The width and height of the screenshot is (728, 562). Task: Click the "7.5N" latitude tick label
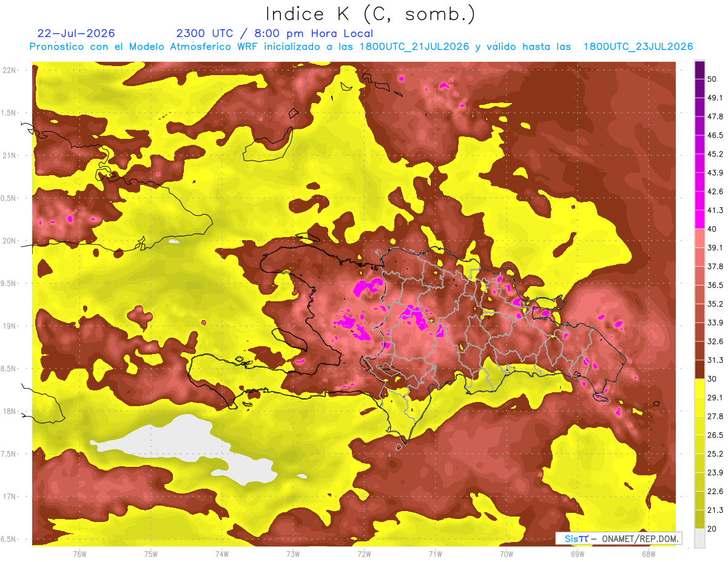(x=9, y=454)
